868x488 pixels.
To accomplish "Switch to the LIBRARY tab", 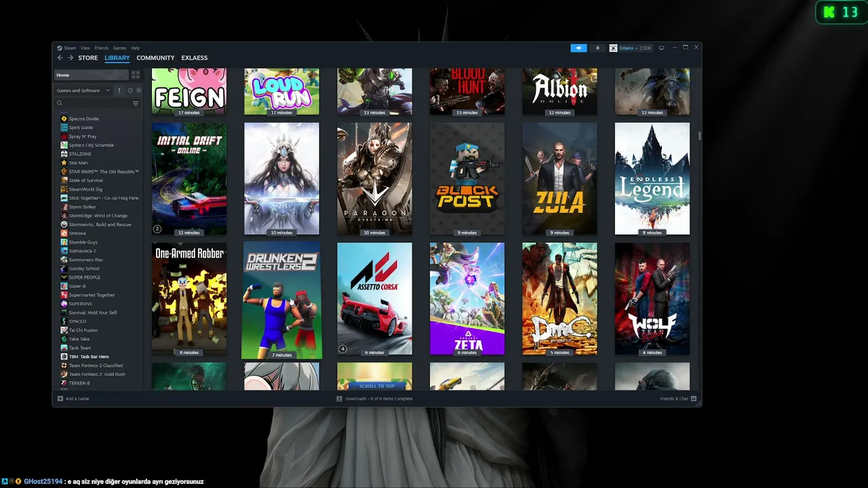I will 117,58.
